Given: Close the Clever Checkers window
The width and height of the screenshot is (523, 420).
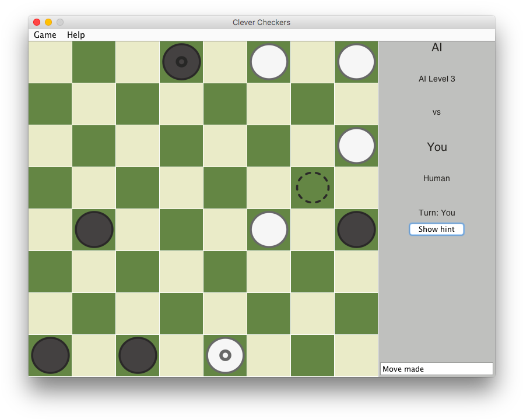Looking at the screenshot, I should pos(37,22).
